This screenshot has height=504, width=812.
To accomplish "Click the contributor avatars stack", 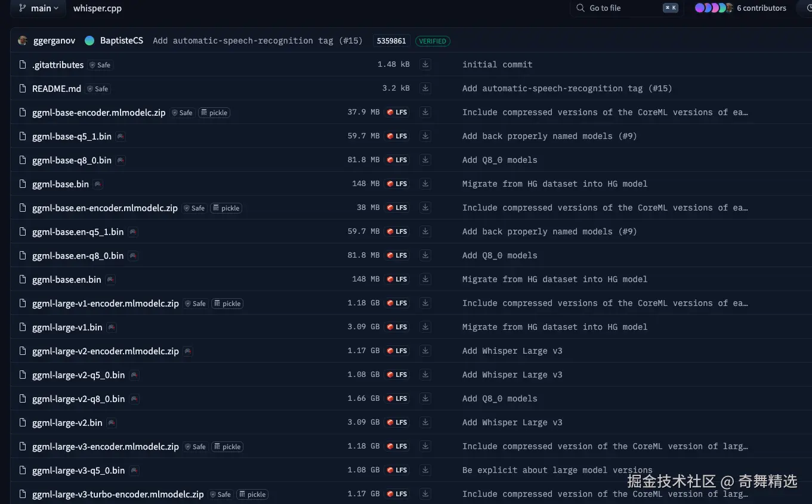I will [x=714, y=8].
